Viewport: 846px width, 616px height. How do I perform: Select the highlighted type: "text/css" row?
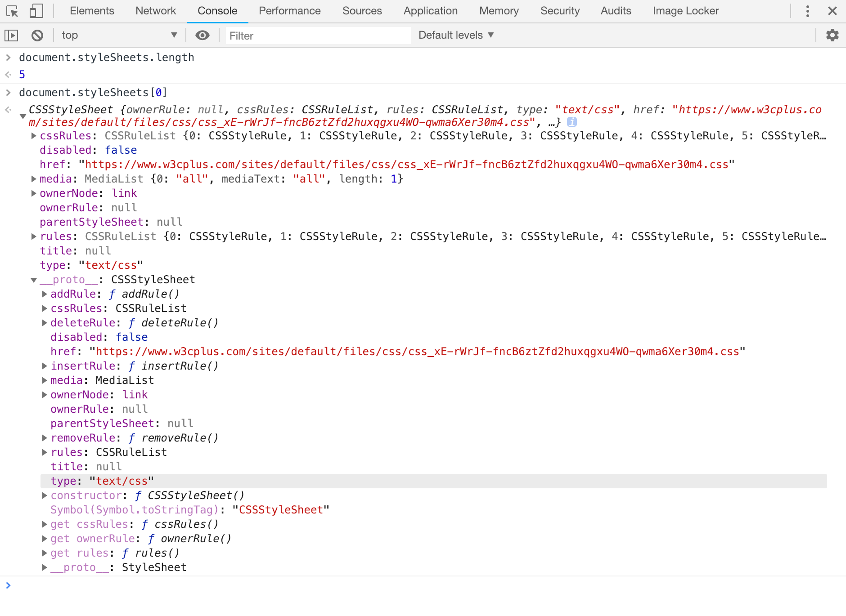[433, 481]
